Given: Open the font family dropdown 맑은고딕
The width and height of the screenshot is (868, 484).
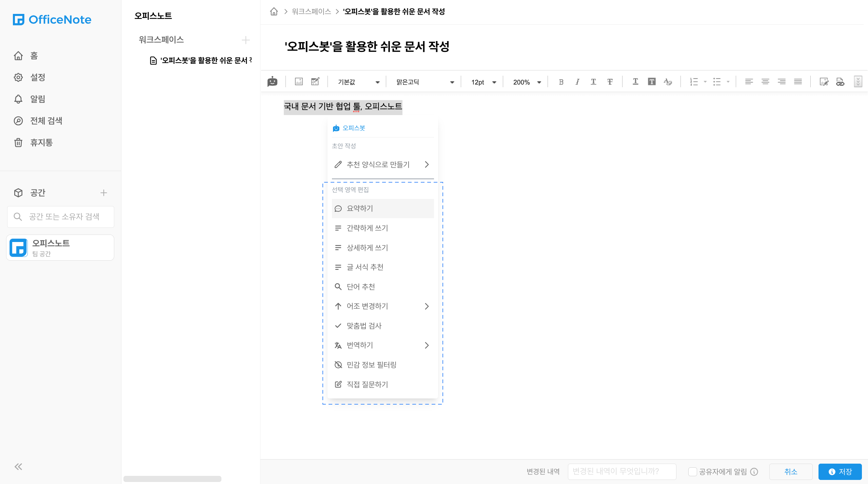Looking at the screenshot, I should pos(425,82).
